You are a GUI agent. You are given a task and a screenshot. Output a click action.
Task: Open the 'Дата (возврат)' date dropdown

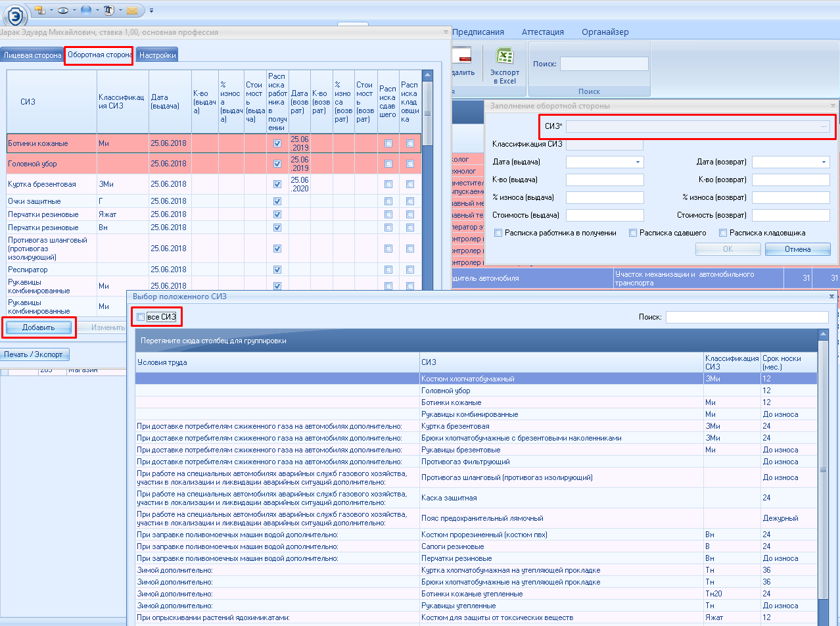[824, 162]
